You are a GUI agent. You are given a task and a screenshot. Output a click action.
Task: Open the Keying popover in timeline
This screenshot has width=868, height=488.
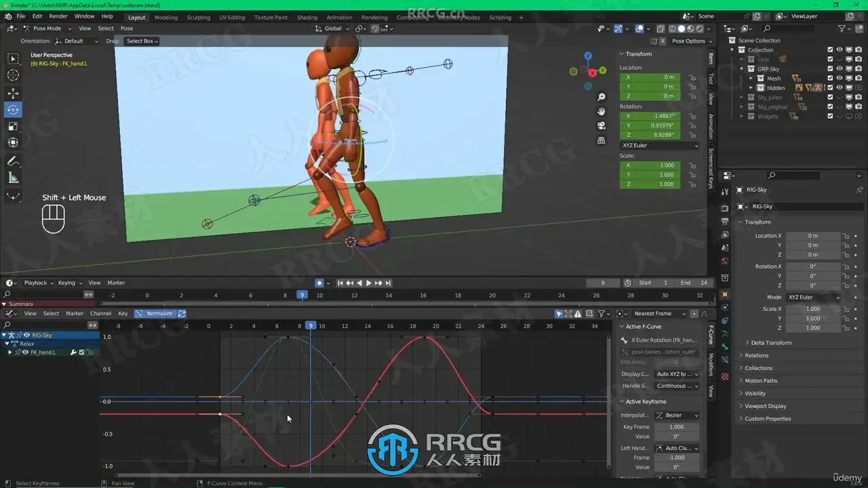tap(69, 283)
